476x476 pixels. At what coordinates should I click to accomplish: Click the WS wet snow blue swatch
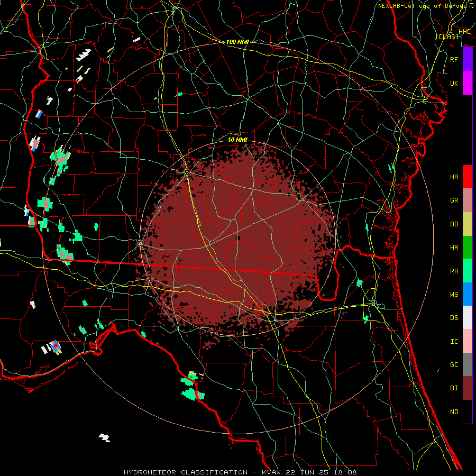coord(467,294)
